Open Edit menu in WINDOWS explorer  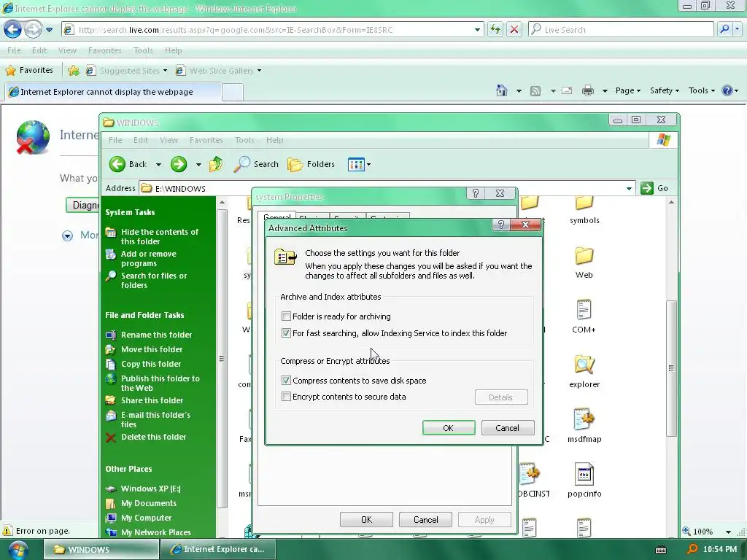pyautogui.click(x=141, y=140)
